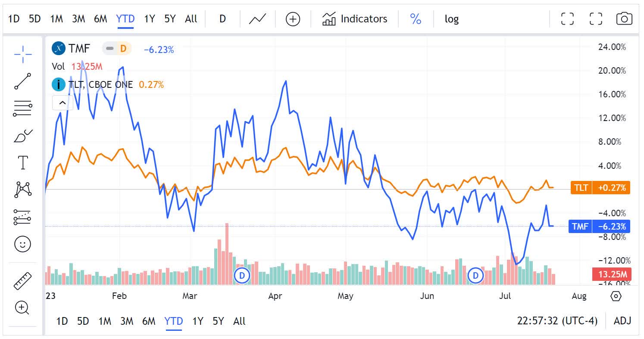644x339 pixels.
Task: Select the 5D range in bottom bar
Action: coord(83,321)
